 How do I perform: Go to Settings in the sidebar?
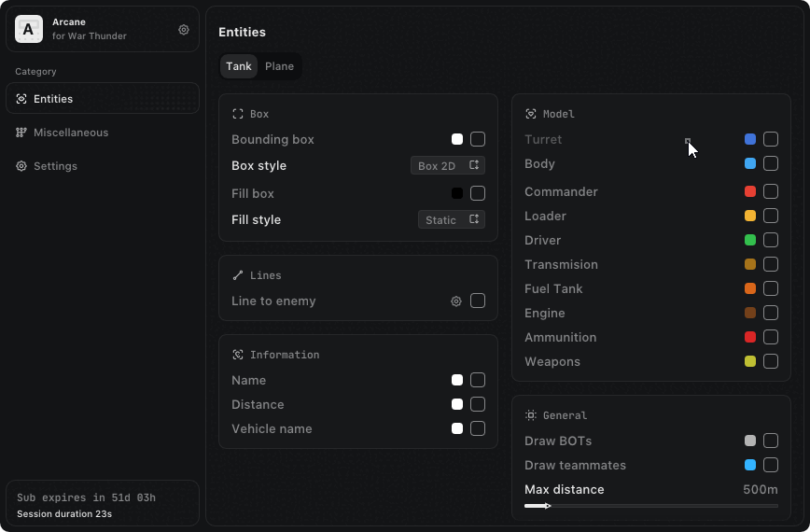tap(55, 166)
